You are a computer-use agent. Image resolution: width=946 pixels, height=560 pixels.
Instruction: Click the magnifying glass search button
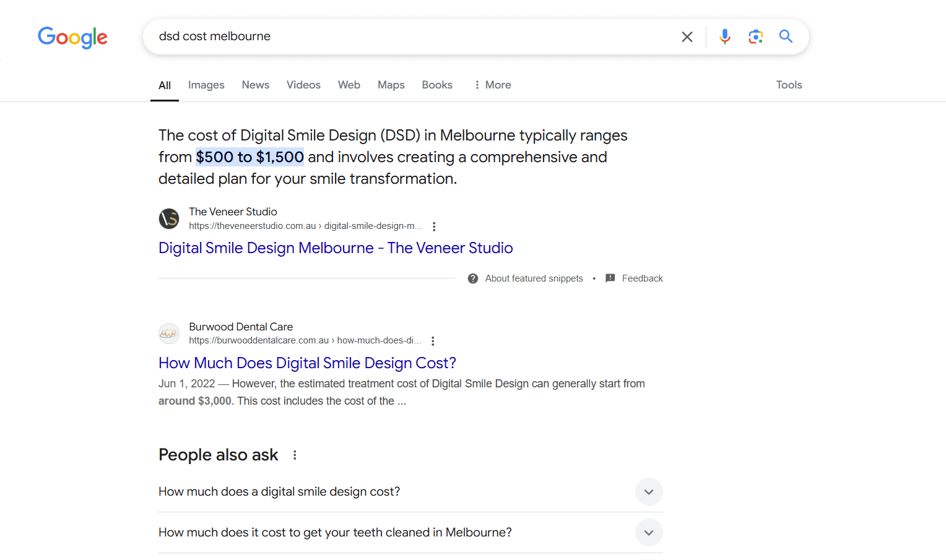point(786,37)
